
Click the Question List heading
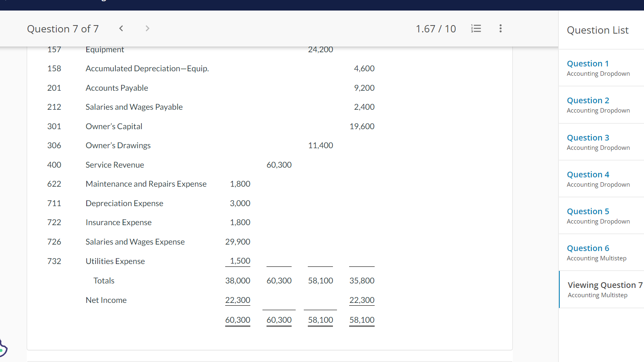pyautogui.click(x=597, y=30)
